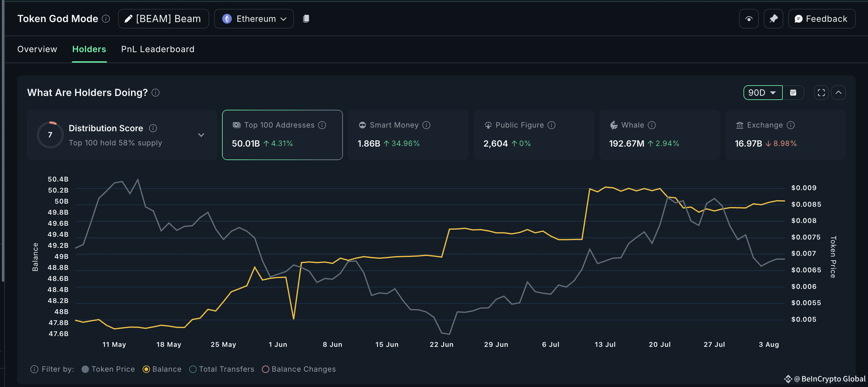Click the Top 100 hold 58% supply text
Viewport: 868px width, 387px height.
tap(115, 143)
